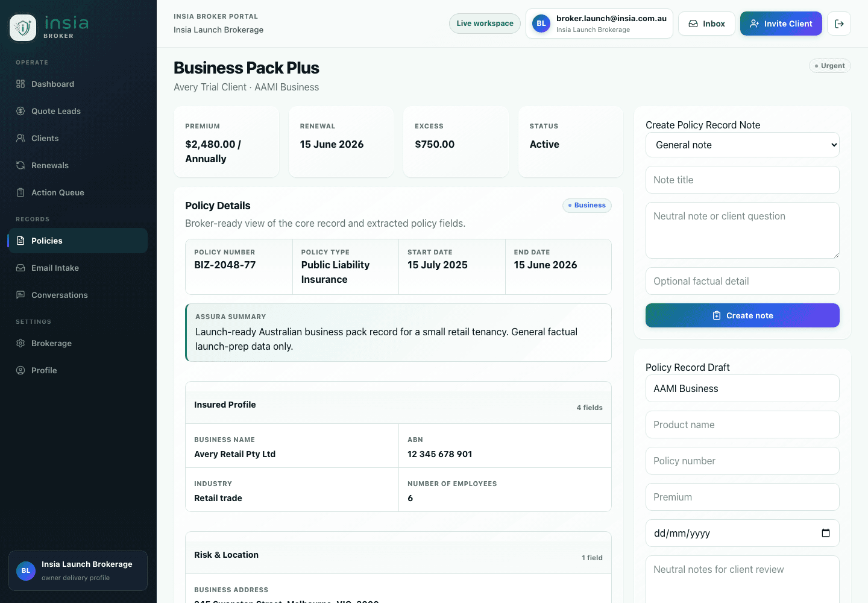Click the 15 July 2025 start date
This screenshot has height=603, width=868.
coord(438,265)
